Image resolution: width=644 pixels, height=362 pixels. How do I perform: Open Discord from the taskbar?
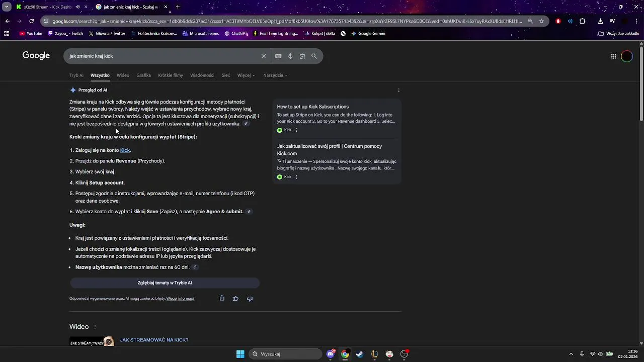click(331, 354)
